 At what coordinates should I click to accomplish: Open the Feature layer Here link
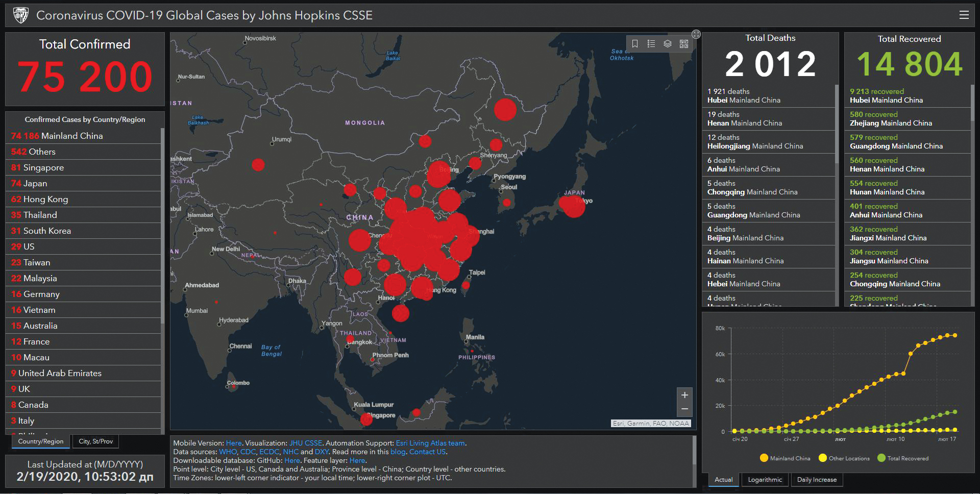357,460
